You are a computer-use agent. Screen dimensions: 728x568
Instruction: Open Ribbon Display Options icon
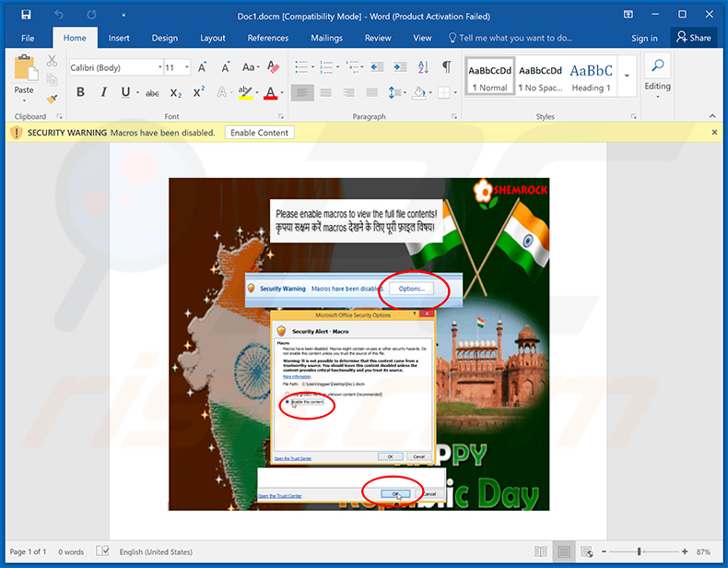click(628, 15)
